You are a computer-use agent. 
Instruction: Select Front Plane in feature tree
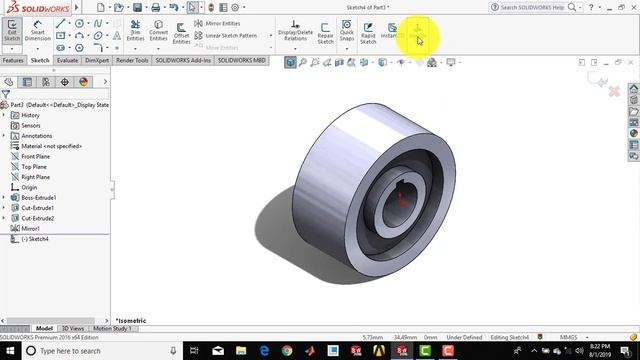coord(35,156)
